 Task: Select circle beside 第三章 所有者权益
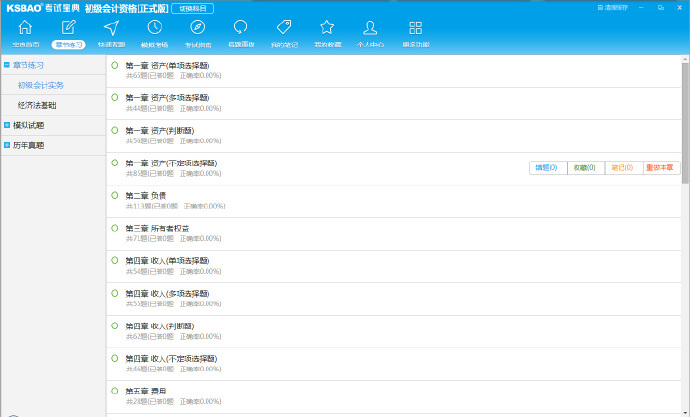pyautogui.click(x=115, y=227)
